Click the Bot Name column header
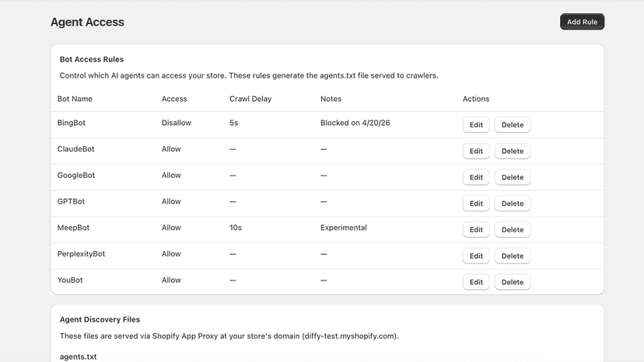 coord(75,99)
